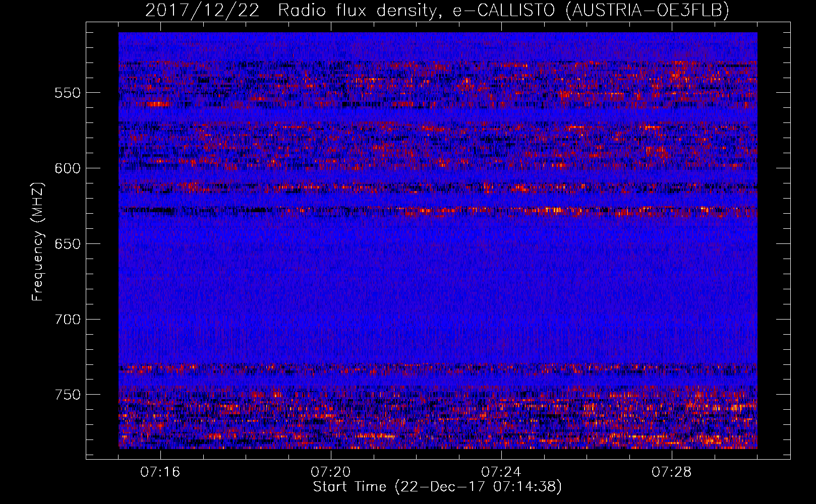The width and height of the screenshot is (816, 504).
Task: Click the 'Frequency (MHZ)' axis label
Action: point(38,242)
